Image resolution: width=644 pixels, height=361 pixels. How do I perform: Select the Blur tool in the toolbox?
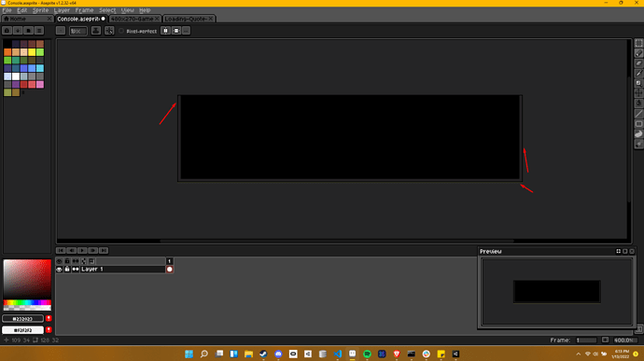[638, 144]
